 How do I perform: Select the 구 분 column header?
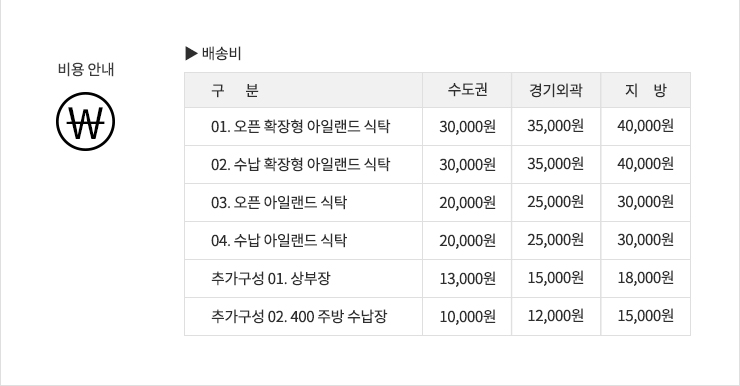pos(303,90)
